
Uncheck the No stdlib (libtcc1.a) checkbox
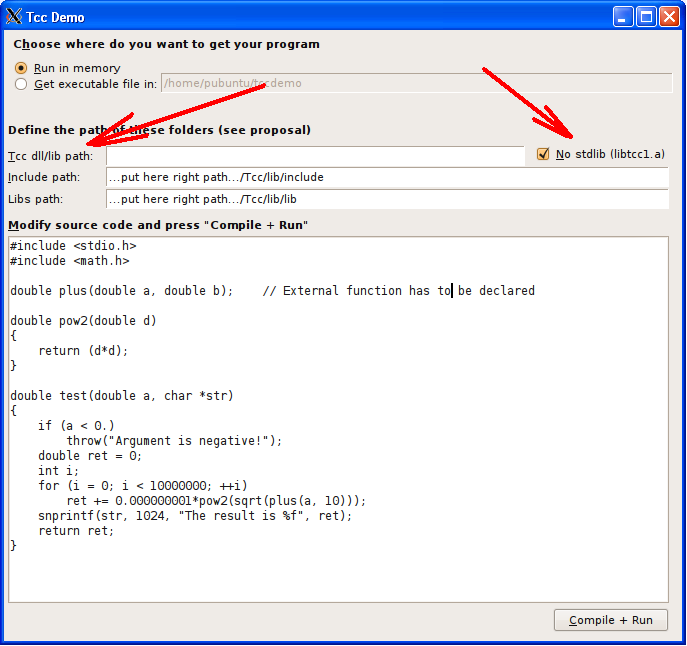click(544, 154)
